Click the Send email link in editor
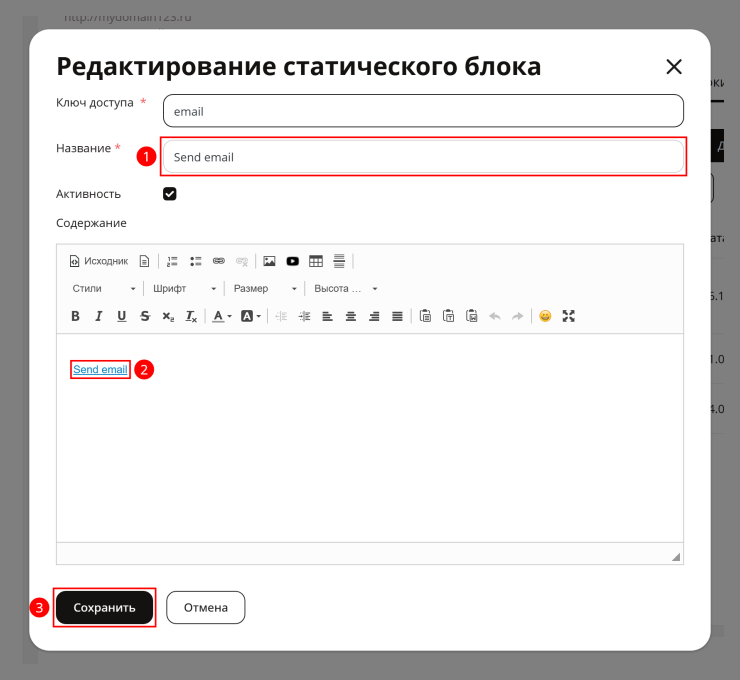This screenshot has height=680, width=740. (100, 369)
